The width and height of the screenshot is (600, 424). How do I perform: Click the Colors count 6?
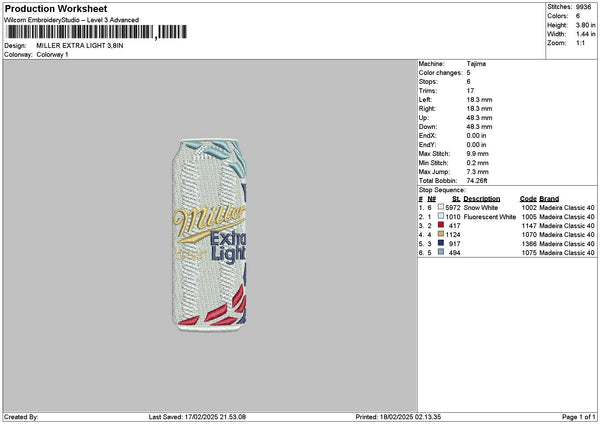578,16
